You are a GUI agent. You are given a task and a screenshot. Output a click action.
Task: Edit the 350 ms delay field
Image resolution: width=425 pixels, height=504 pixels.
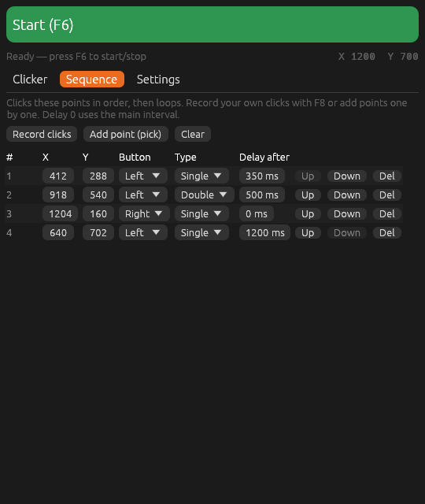[x=262, y=176]
